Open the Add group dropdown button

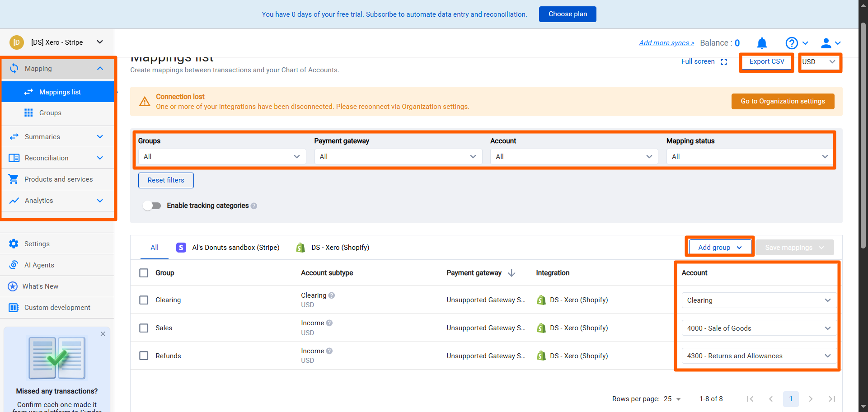point(720,247)
